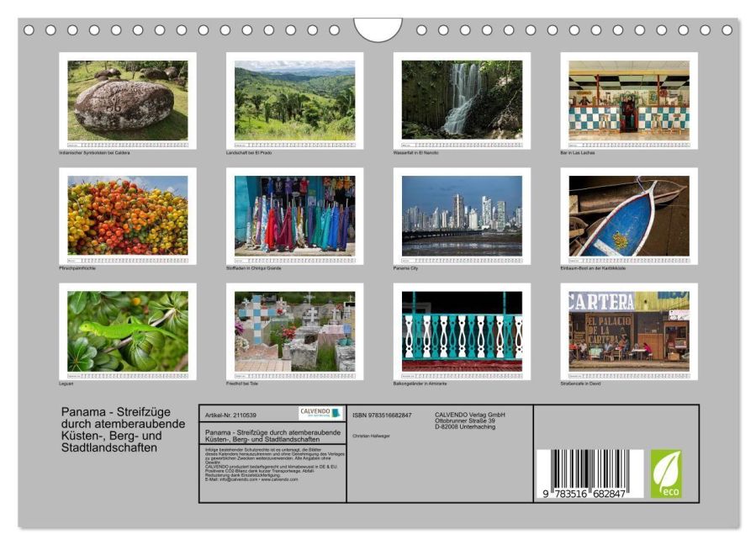This screenshot has height=545, width=756.
Task: Click the caption 'Wasserfall in El Nancito'
Action: [x=415, y=153]
